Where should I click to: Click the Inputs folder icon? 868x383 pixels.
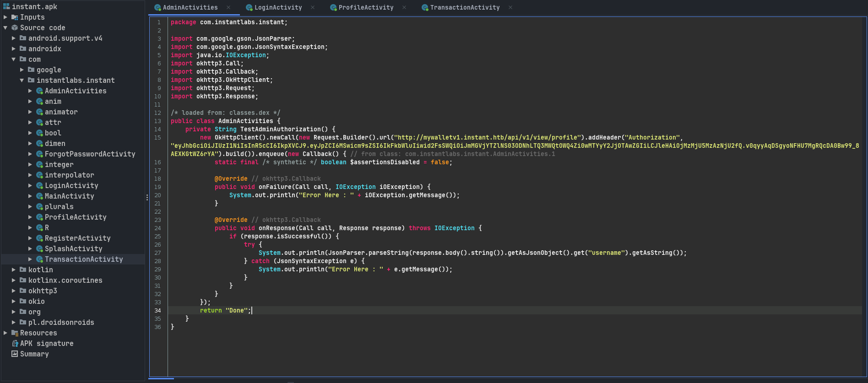click(15, 17)
